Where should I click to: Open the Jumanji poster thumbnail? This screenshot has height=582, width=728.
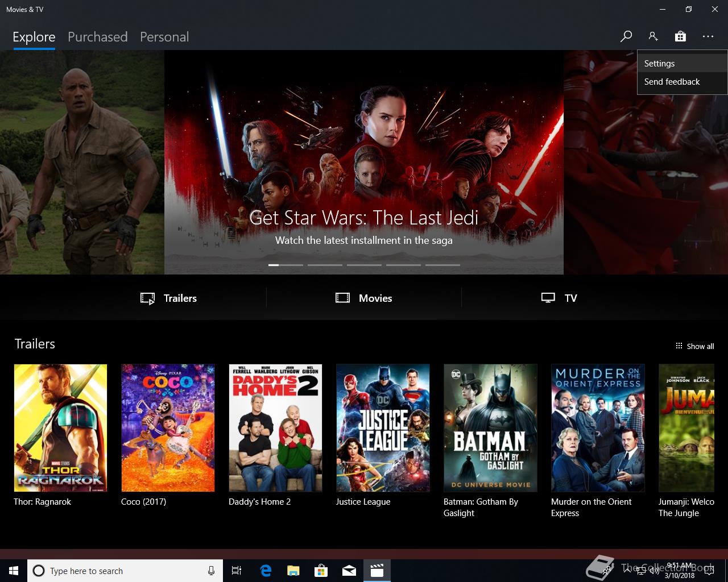(686, 428)
